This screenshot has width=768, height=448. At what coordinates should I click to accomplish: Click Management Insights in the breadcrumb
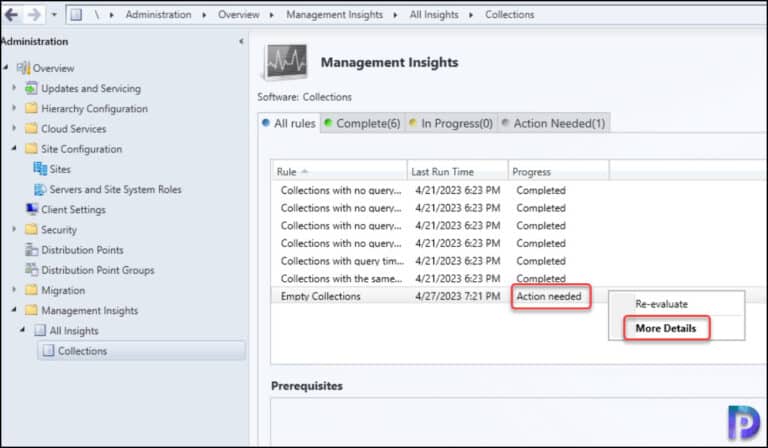[x=335, y=15]
